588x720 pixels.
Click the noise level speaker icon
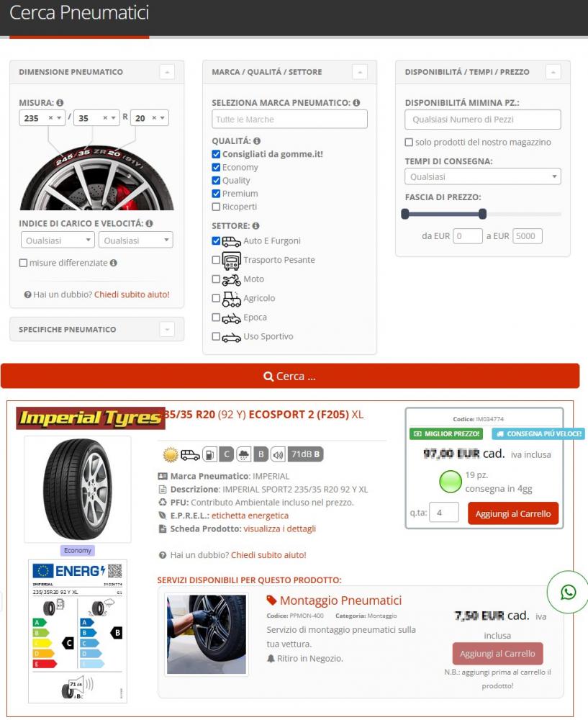pos(278,454)
